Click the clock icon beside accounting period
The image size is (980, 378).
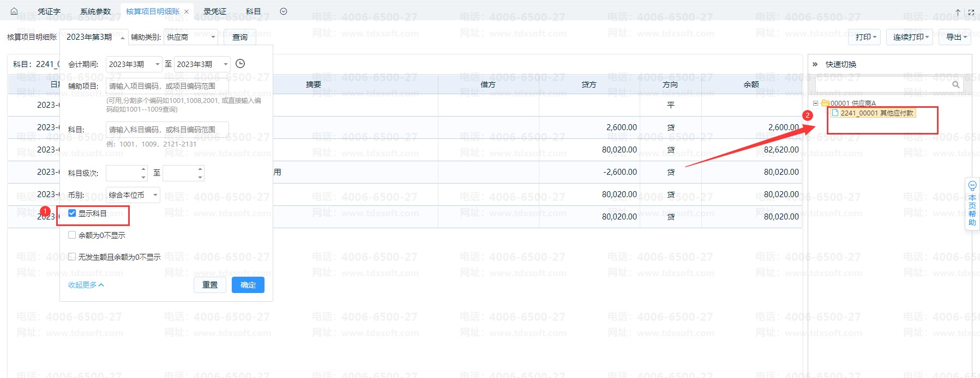pos(240,64)
